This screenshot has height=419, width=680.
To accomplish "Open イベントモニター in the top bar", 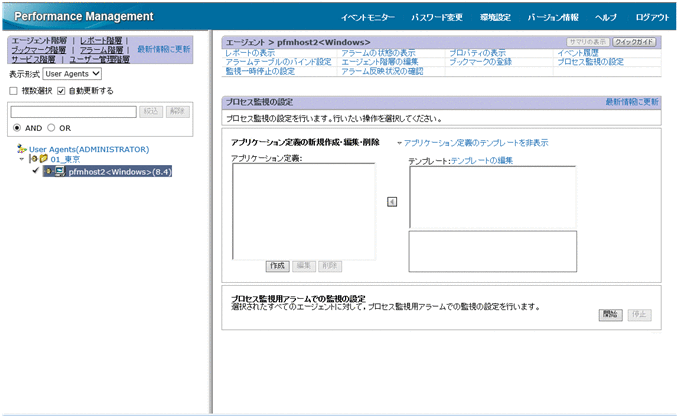I will click(367, 17).
